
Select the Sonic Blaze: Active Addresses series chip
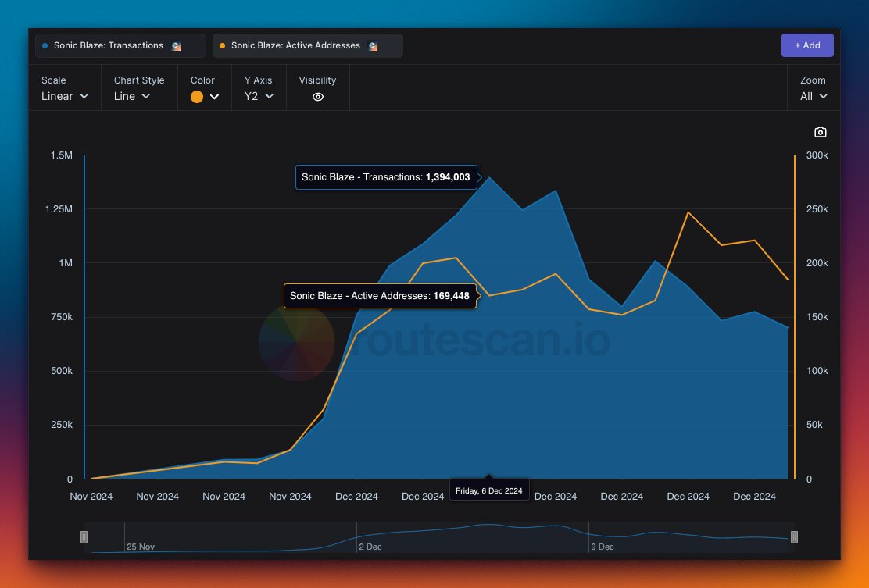click(x=308, y=45)
